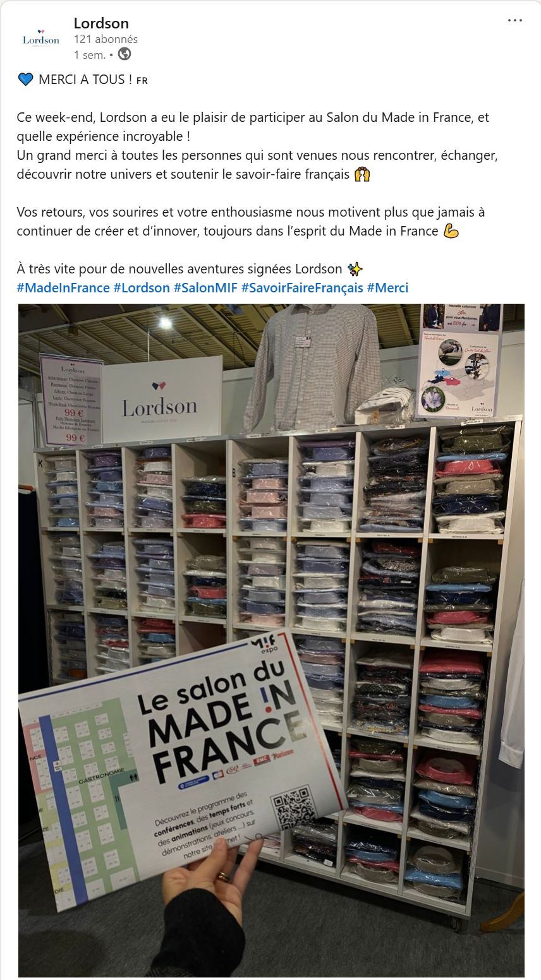The height and width of the screenshot is (980, 541).
Task: Open the #Lordson hashtag
Action: 142,288
